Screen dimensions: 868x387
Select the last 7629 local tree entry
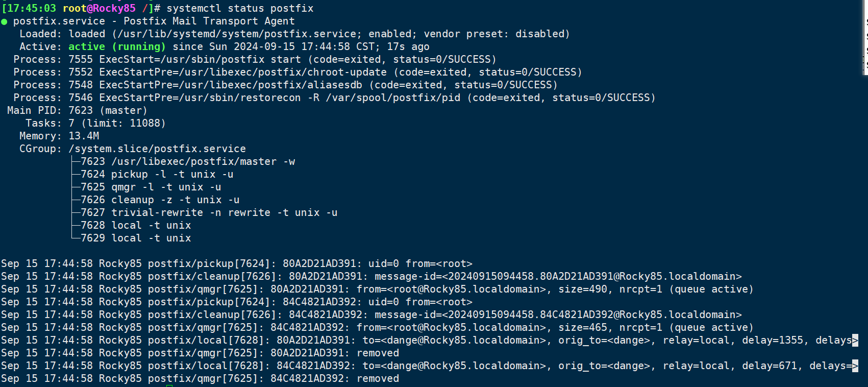[135, 238]
